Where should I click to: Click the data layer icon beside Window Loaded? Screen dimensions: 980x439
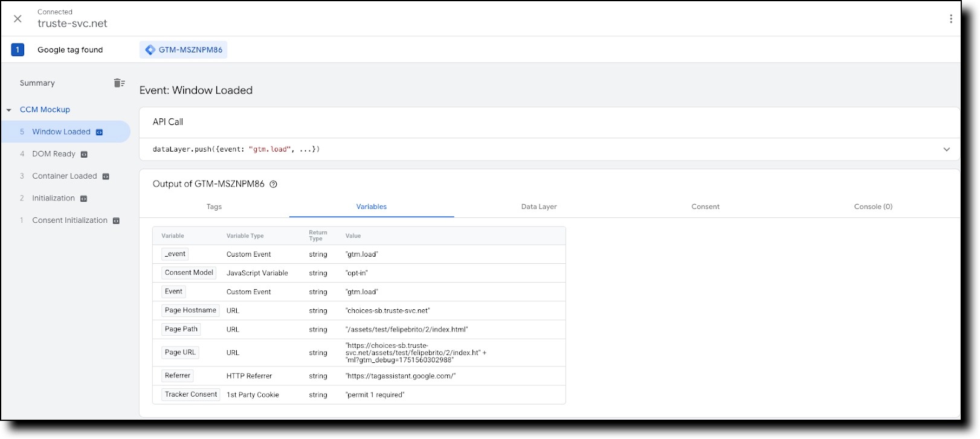click(99, 132)
